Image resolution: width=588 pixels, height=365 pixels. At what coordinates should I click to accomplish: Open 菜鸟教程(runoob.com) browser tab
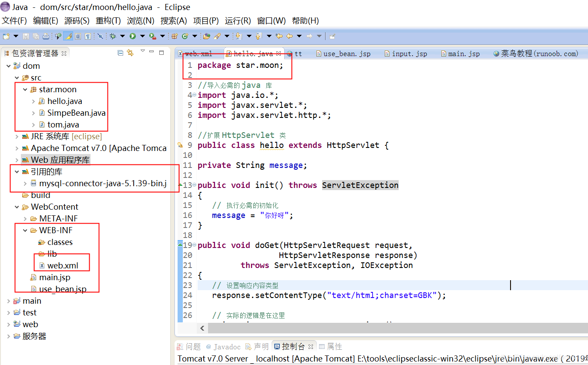coord(535,54)
